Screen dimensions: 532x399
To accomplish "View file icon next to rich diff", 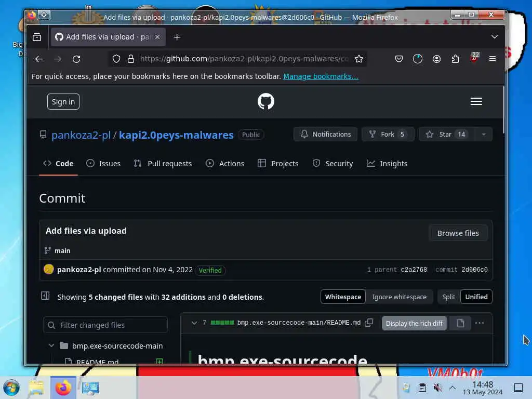I will click(460, 323).
